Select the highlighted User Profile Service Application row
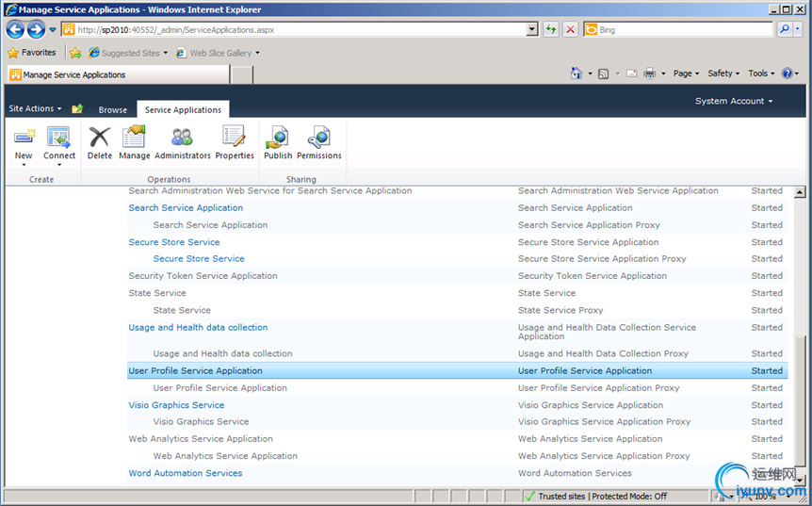The image size is (812, 506). tap(457, 371)
